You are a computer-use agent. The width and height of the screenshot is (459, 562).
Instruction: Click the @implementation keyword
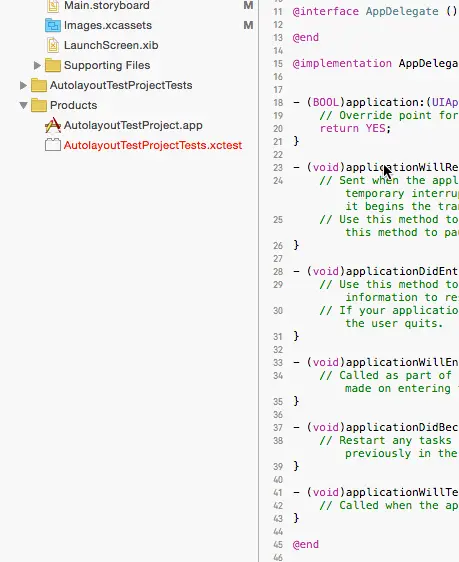click(x=342, y=64)
